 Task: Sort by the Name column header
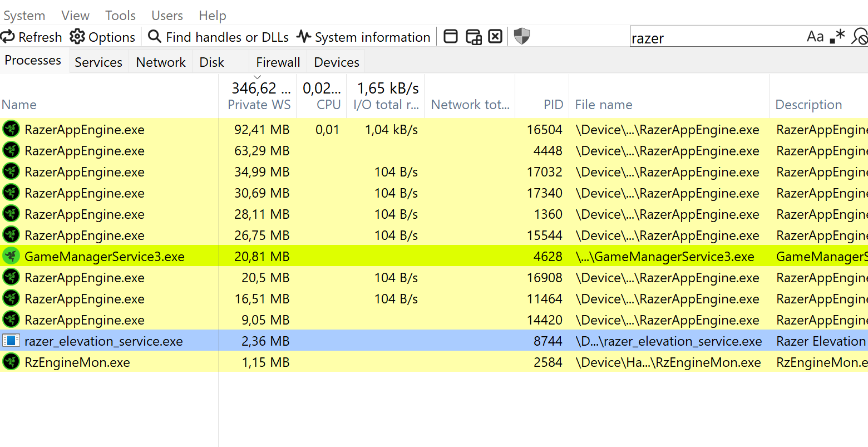coord(109,96)
